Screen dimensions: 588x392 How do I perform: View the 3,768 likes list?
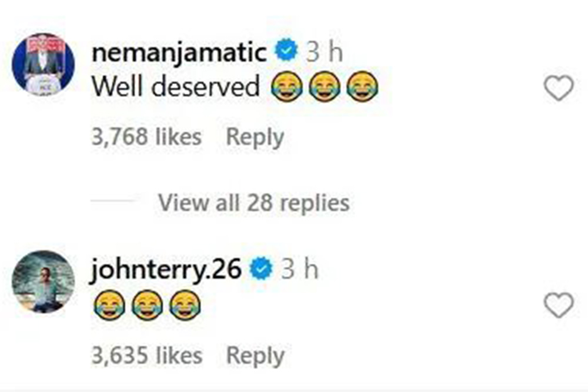coord(146,137)
